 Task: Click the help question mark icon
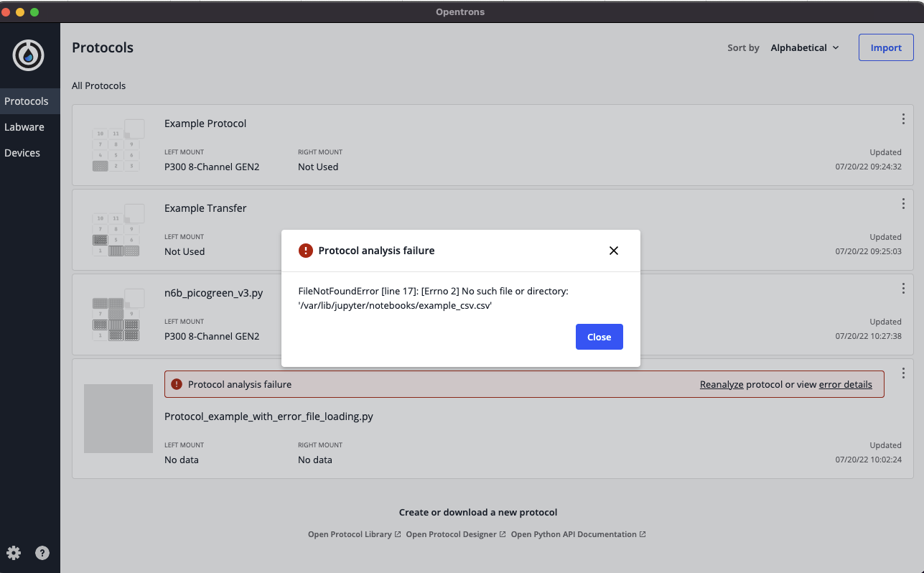42,553
